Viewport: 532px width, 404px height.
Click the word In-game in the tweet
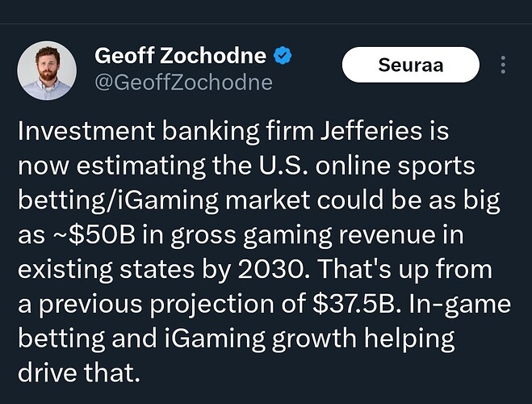pos(459,305)
